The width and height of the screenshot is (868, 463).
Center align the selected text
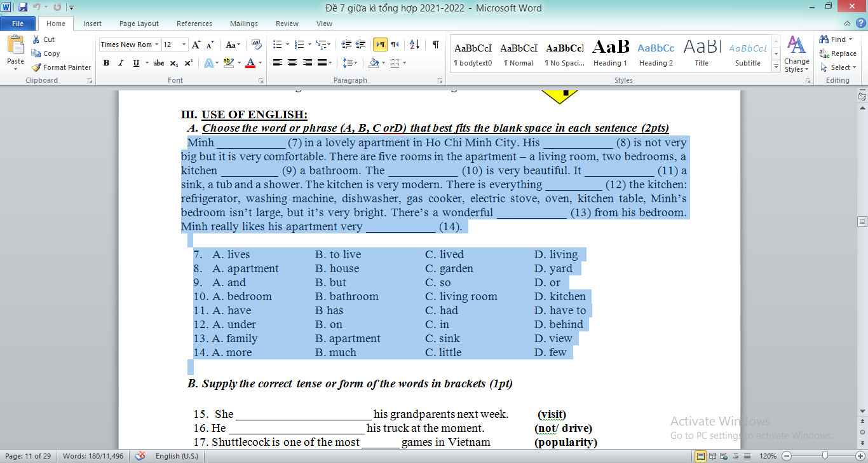pos(292,63)
